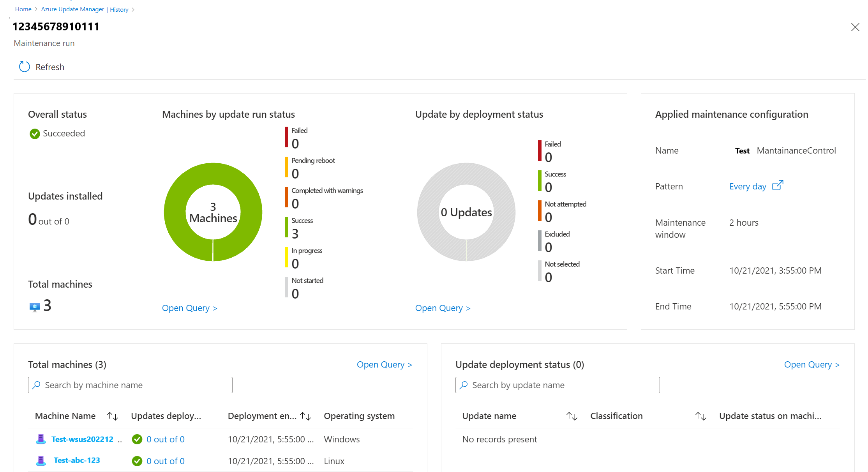The height and width of the screenshot is (472, 868).
Task: Click the Azure Update Manager breadcrumb item
Action: pyautogui.click(x=72, y=9)
